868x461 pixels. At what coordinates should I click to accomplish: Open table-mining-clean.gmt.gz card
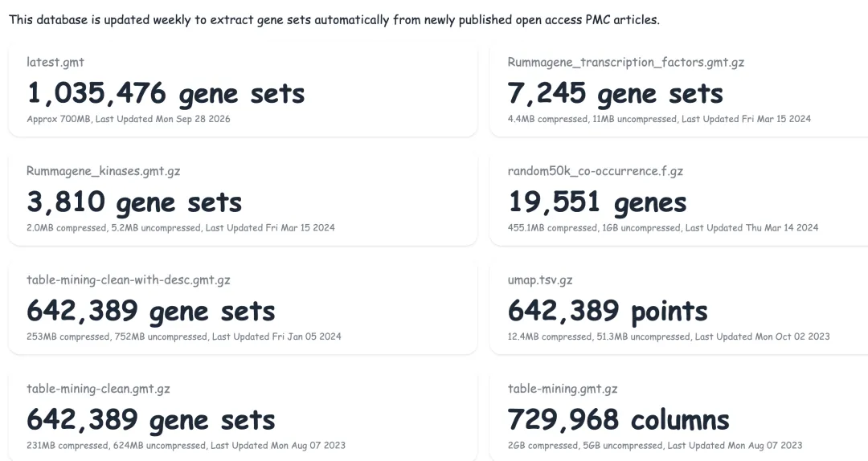243,416
